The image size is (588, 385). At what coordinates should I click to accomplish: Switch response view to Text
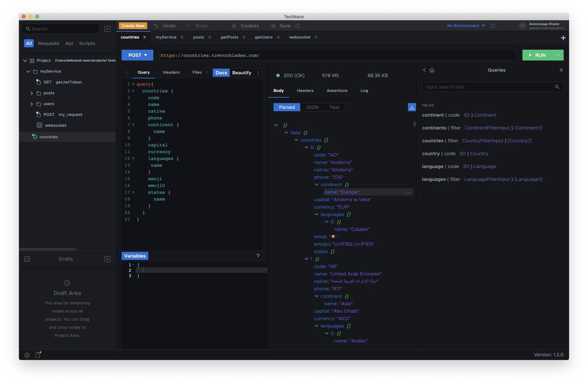click(x=334, y=107)
